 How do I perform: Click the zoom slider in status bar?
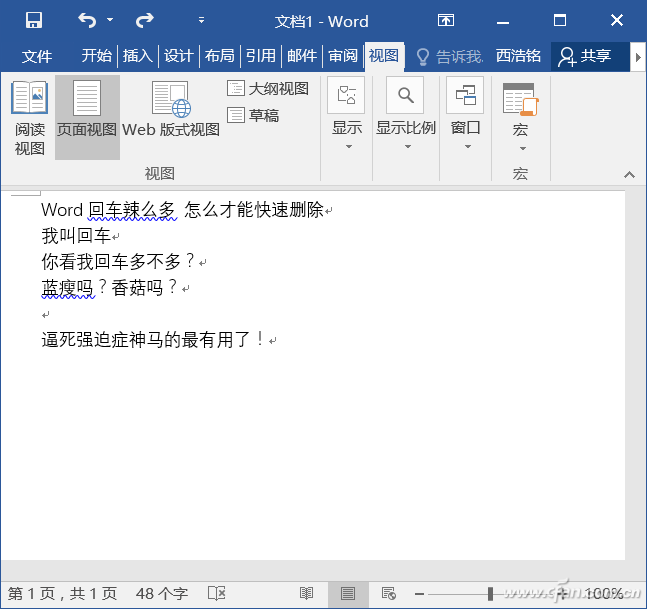click(x=490, y=593)
